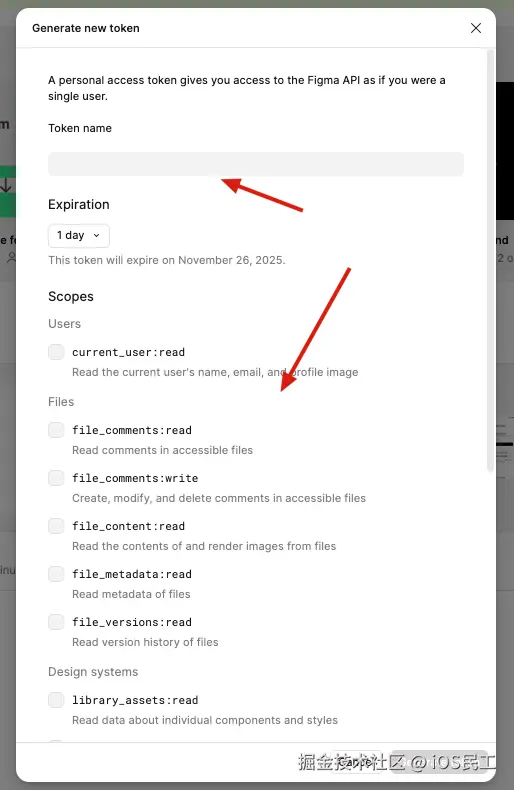Click the 'Generate new token' dialog title
This screenshot has width=514, height=790.
(86, 28)
